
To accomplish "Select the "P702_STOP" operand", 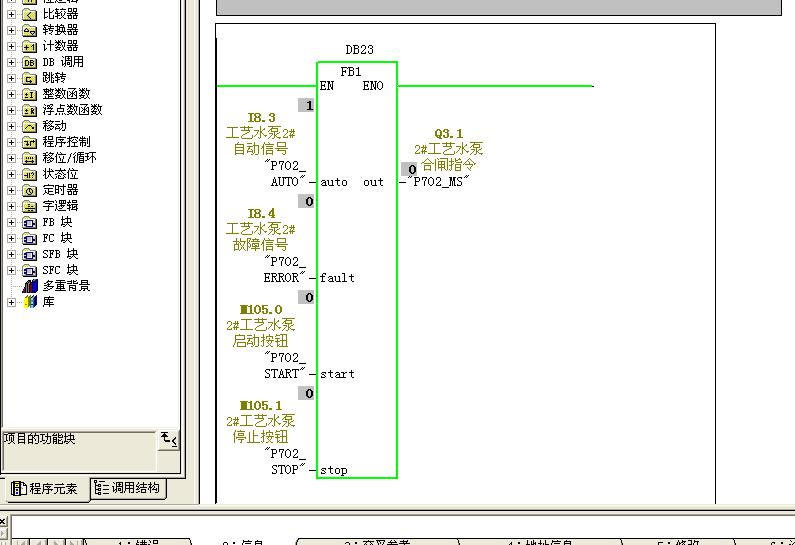I will click(285, 461).
